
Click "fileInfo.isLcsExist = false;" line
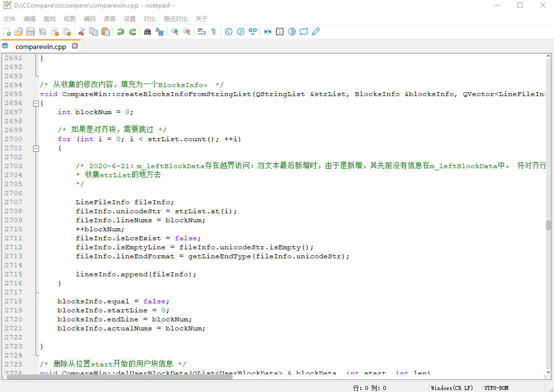[138, 238]
